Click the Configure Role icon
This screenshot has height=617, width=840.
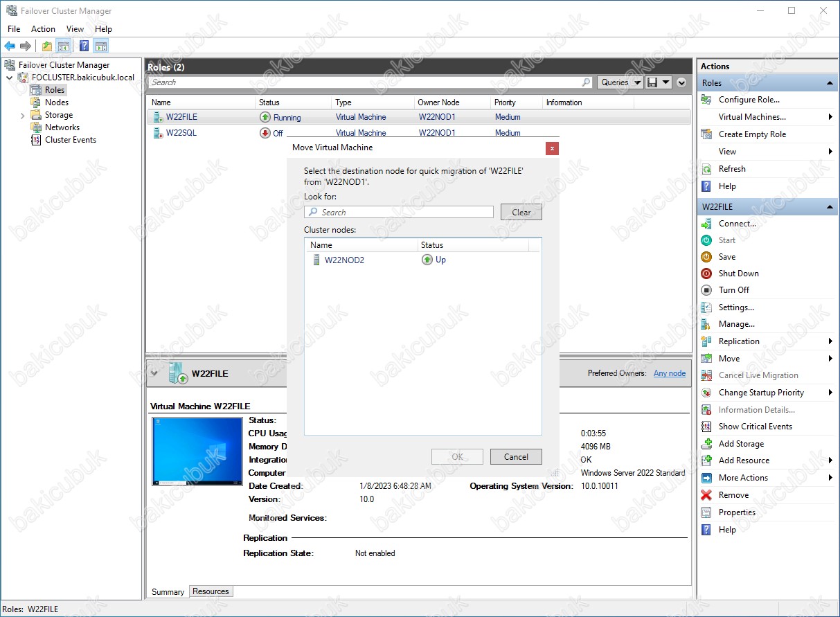click(x=706, y=100)
